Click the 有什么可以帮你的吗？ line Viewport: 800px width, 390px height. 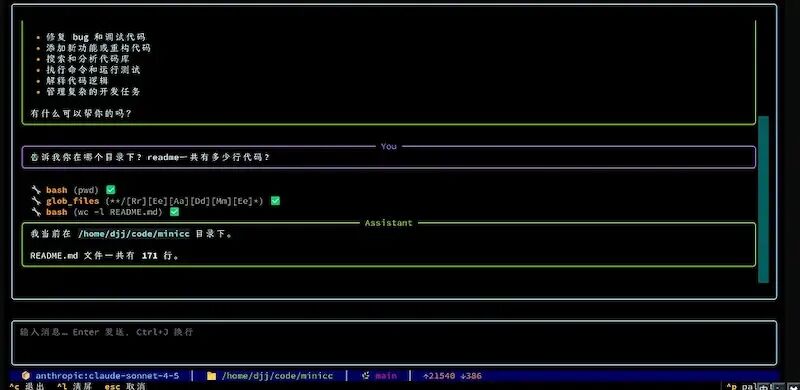81,114
